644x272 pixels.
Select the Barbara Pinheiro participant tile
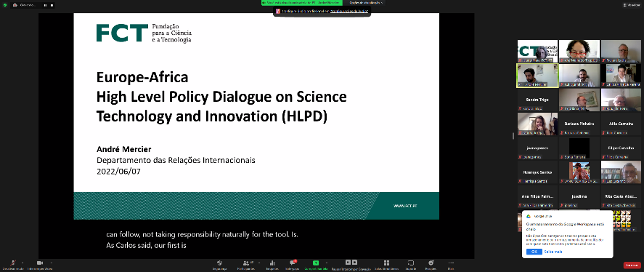point(579,124)
